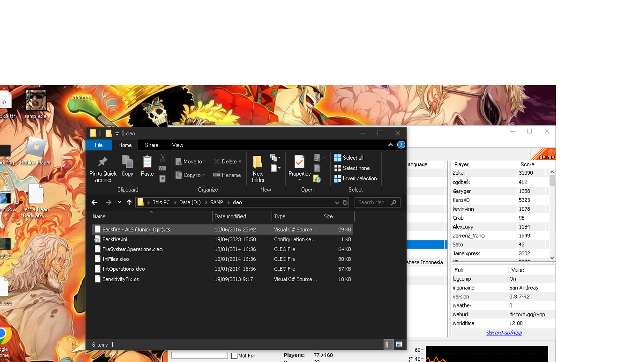Create a New folder from ribbon

click(258, 169)
